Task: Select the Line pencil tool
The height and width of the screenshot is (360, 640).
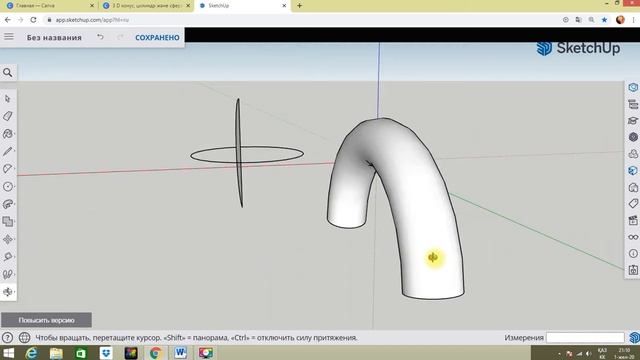Action: pos(8,151)
